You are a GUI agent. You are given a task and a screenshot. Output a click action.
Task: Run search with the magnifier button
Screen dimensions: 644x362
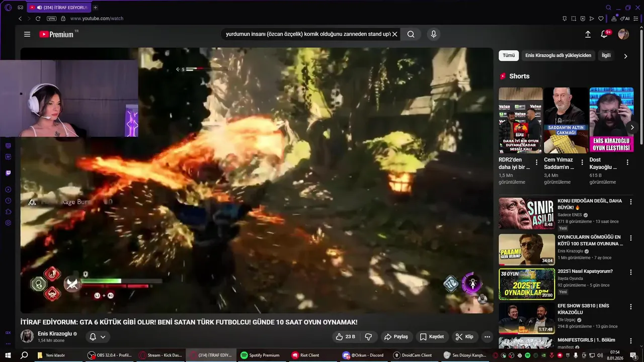coord(411,34)
